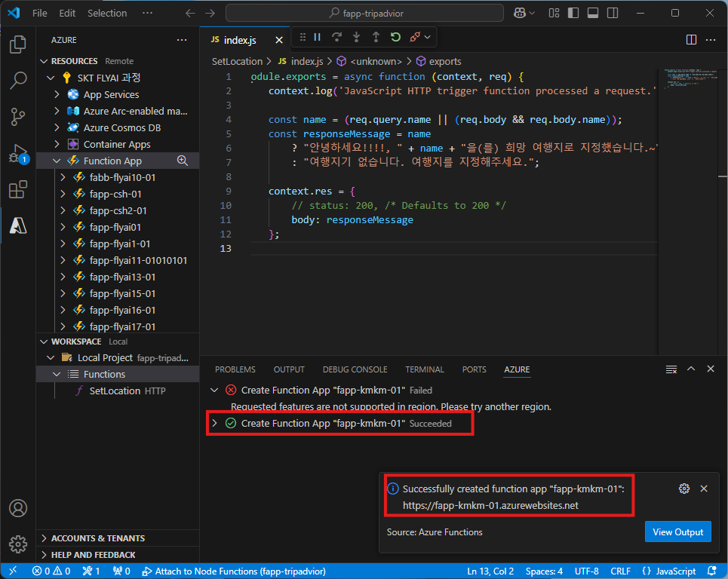The image size is (728, 579).
Task: Click the debug Step Over icon
Action: [x=336, y=37]
